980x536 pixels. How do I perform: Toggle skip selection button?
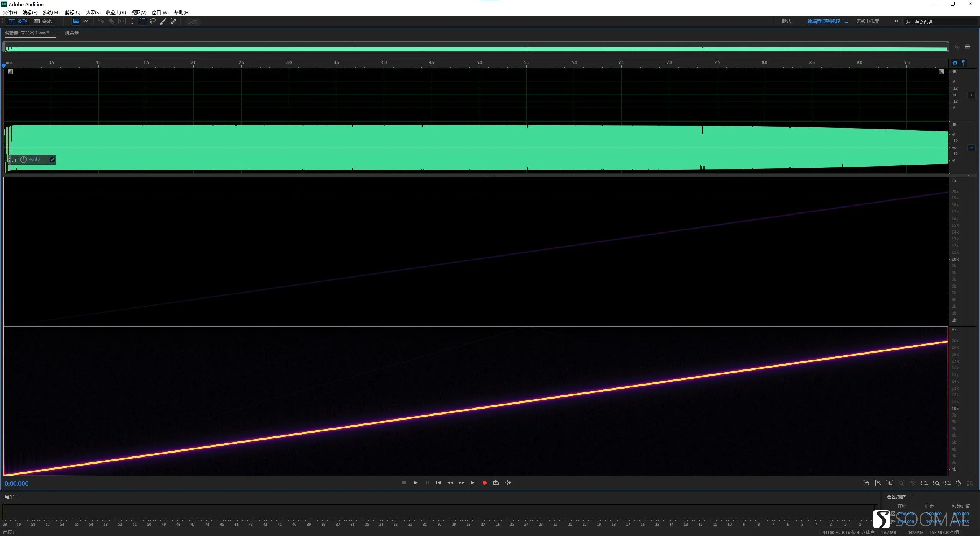click(x=508, y=483)
